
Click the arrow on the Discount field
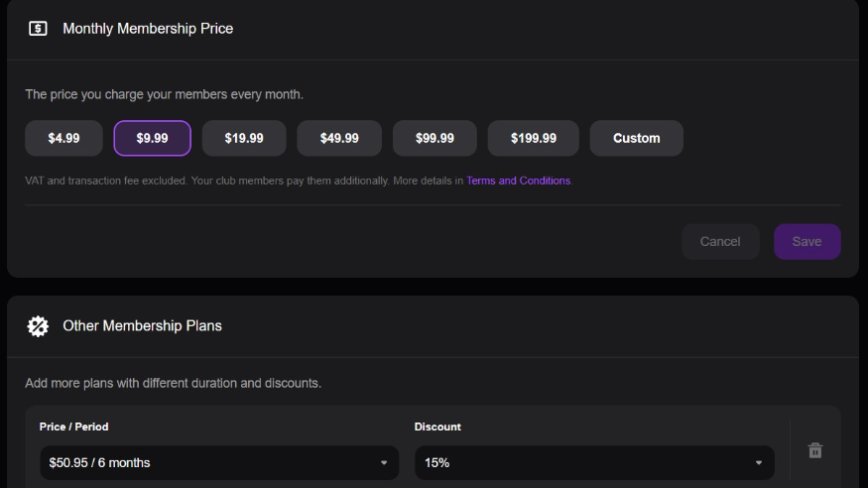coord(759,463)
